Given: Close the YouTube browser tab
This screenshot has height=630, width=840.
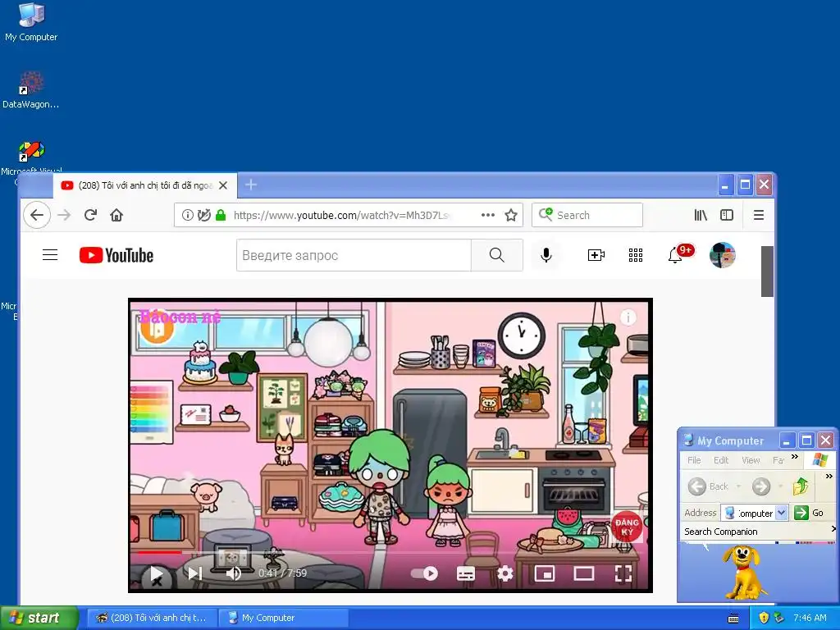Looking at the screenshot, I should (223, 185).
